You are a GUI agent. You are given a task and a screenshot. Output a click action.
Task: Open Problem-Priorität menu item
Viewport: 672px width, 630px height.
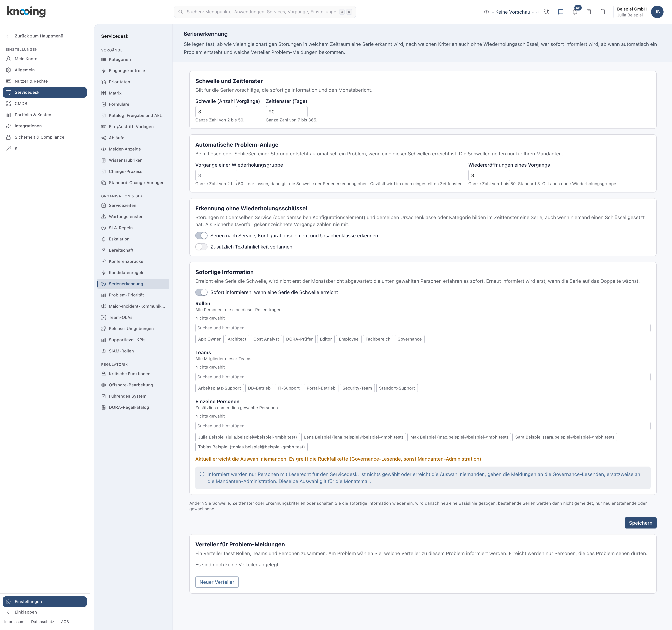click(133, 295)
